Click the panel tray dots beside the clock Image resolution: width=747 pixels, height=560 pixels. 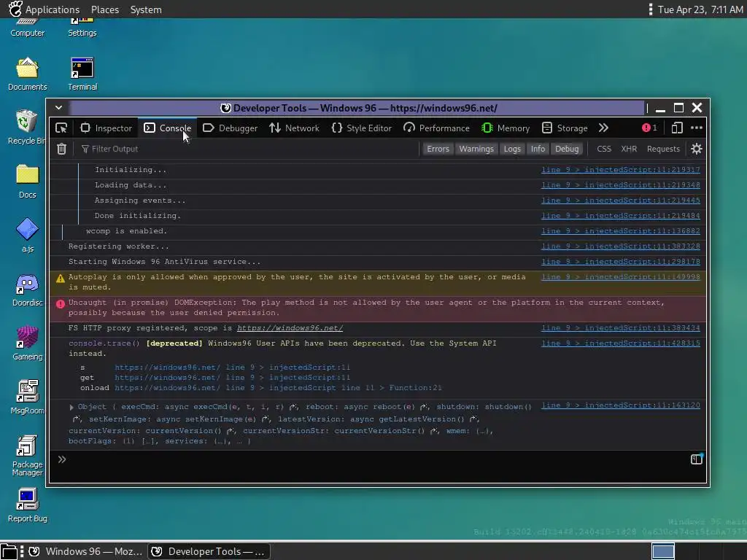click(x=650, y=9)
